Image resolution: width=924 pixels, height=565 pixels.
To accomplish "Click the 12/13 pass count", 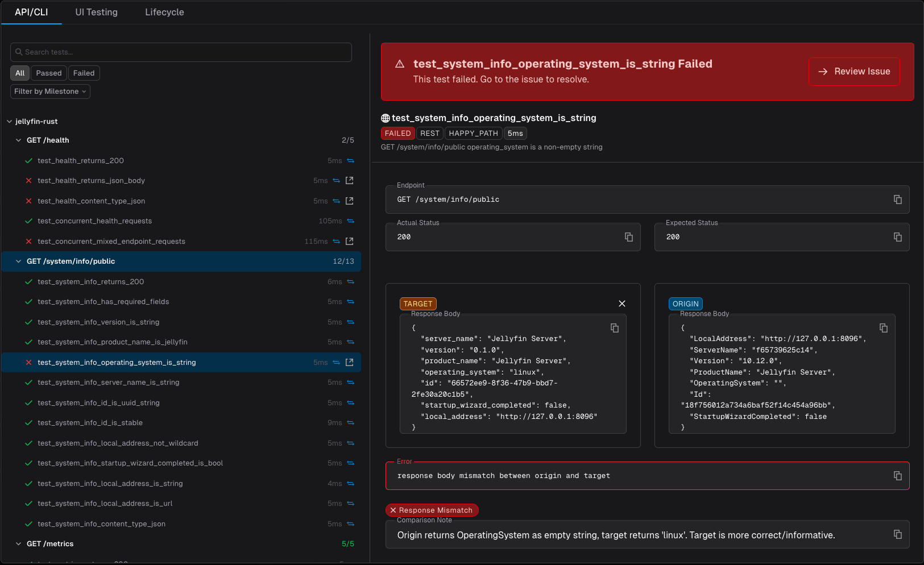I will pyautogui.click(x=343, y=261).
